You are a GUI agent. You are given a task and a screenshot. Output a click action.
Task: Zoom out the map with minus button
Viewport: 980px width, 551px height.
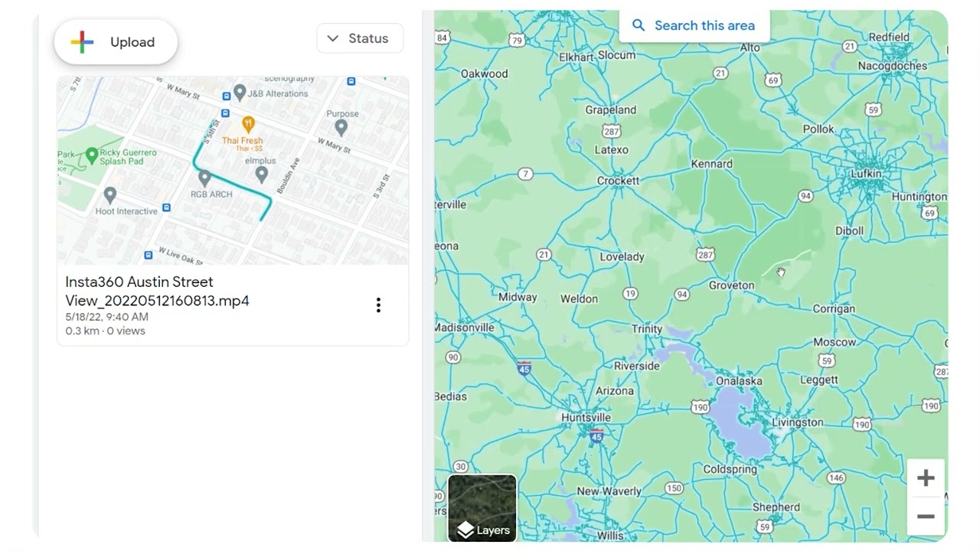(926, 517)
